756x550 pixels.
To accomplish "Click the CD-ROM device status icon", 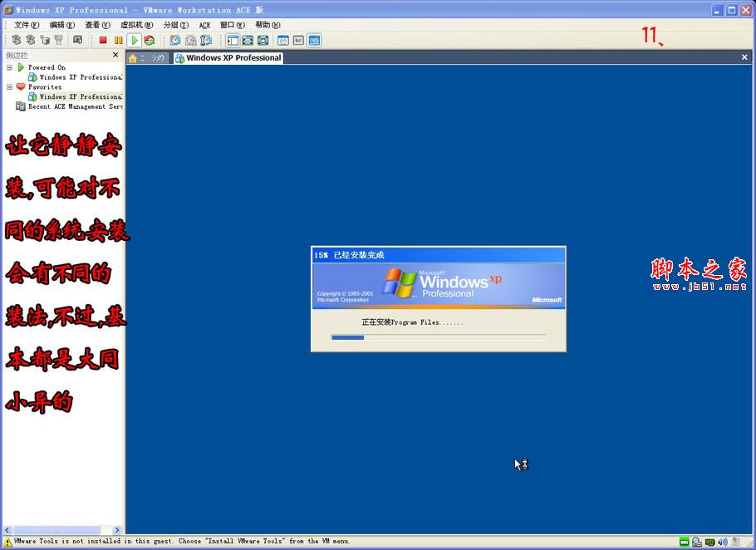I will 697,543.
